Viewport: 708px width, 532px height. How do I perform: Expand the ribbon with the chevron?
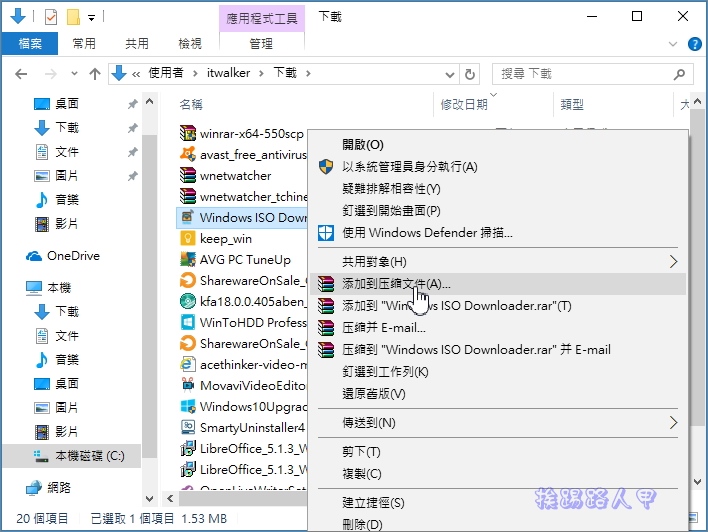click(673, 44)
